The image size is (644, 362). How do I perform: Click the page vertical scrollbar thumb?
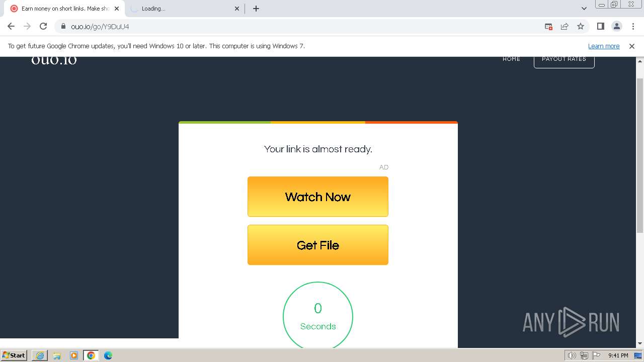(640, 155)
